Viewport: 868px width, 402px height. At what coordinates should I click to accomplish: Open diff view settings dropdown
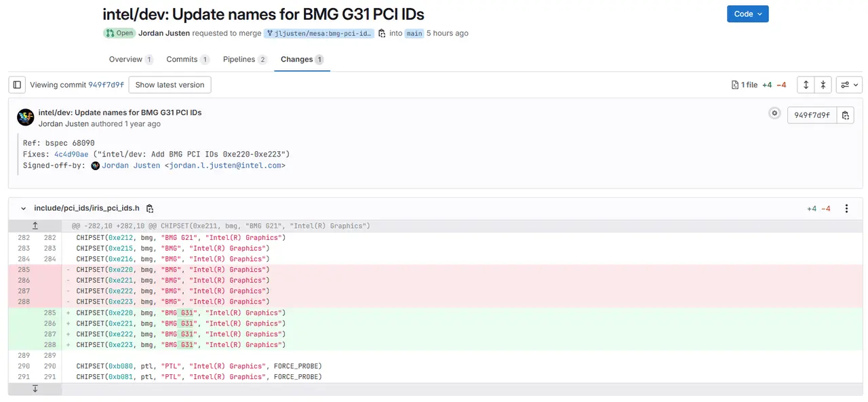pyautogui.click(x=849, y=85)
